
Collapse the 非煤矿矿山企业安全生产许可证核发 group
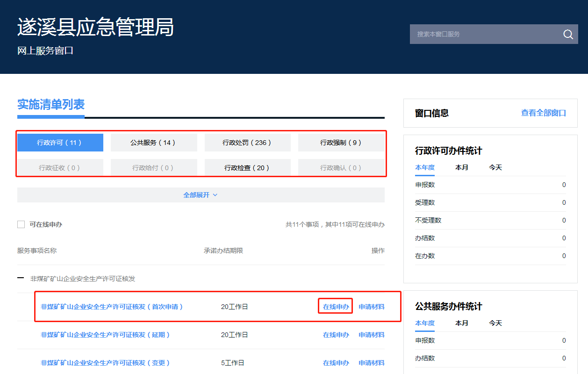coord(21,279)
